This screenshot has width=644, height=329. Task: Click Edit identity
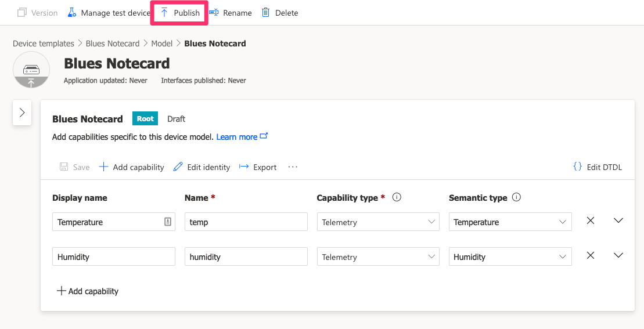202,167
